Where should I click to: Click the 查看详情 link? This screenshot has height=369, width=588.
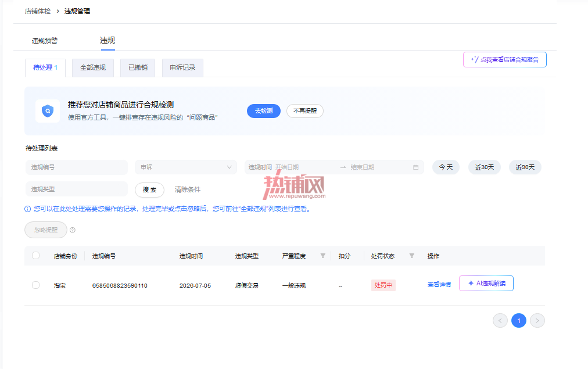(439, 285)
